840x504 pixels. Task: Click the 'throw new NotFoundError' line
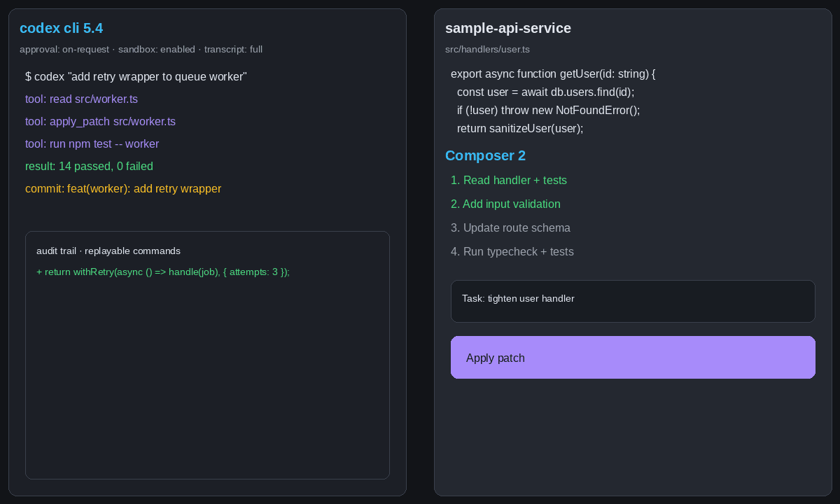[x=549, y=110]
